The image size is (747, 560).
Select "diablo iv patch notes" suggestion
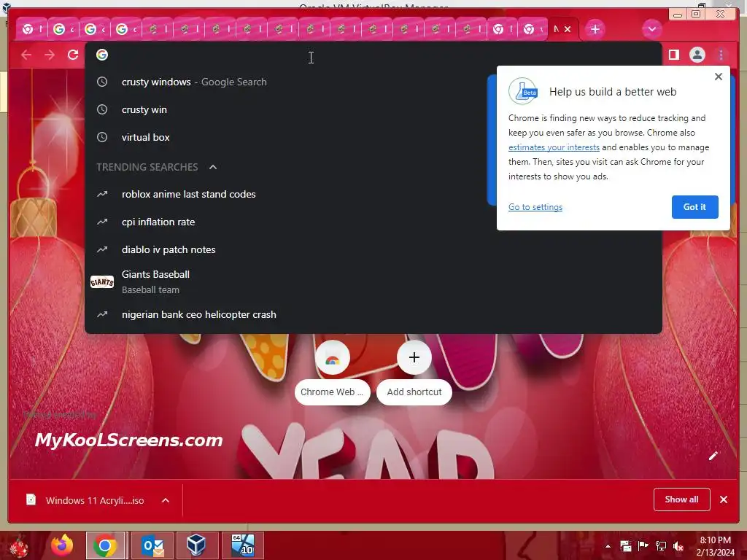tap(373, 249)
